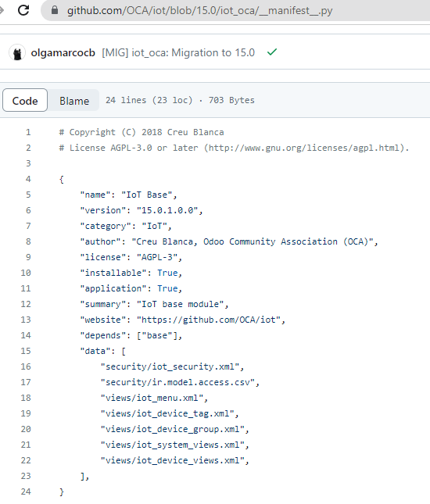Click the "security/ir.model.access.csv" entry

tap(177, 382)
